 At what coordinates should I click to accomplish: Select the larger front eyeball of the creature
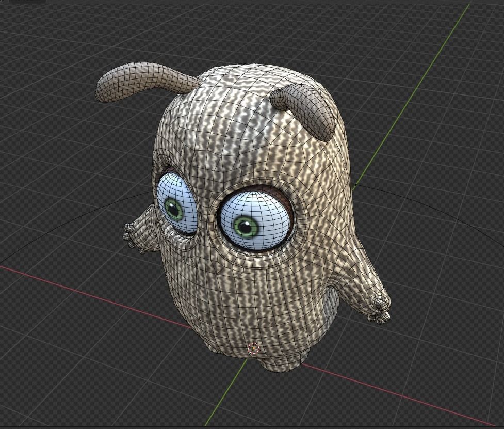(x=256, y=219)
